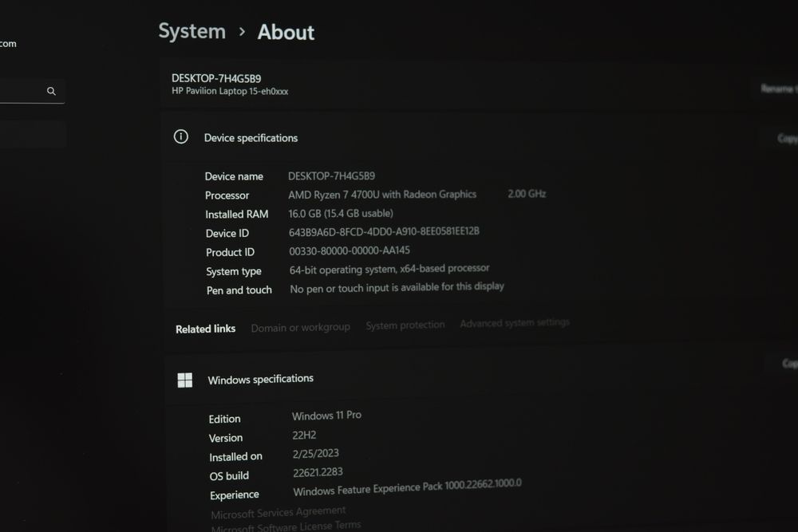This screenshot has height=532, width=798.
Task: Click the About breadcrumb heading
Action: pos(286,32)
